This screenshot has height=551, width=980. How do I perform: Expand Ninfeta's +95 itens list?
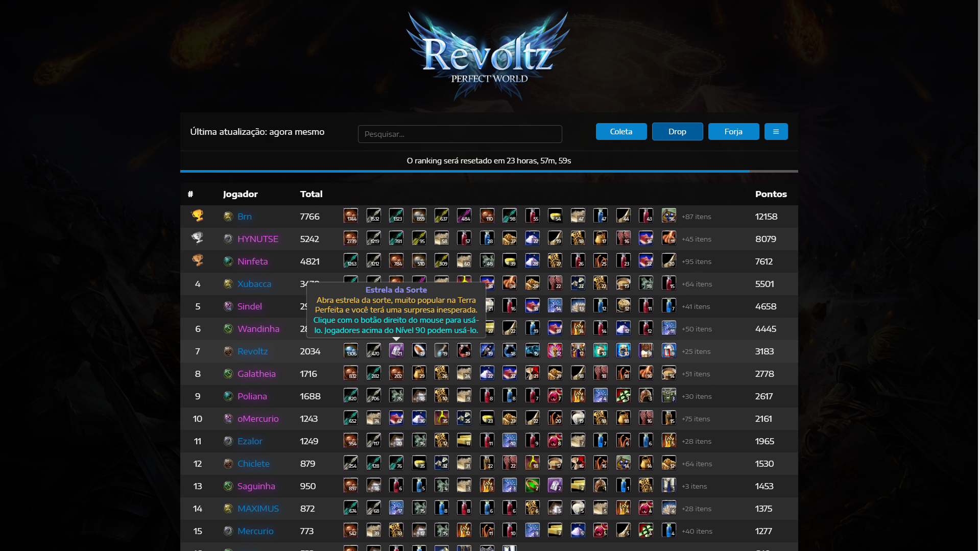tap(696, 261)
